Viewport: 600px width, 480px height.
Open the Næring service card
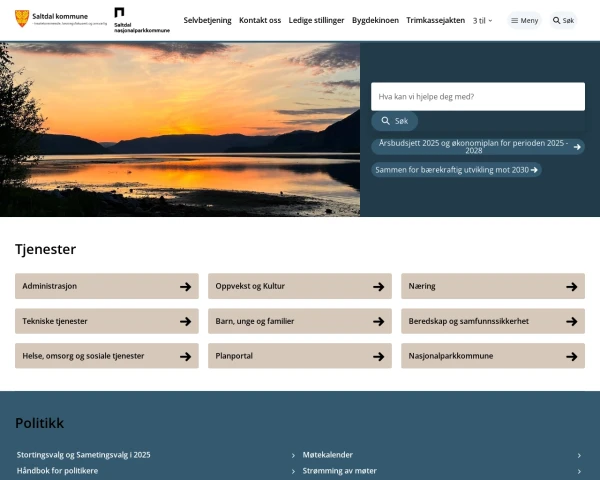click(x=493, y=286)
